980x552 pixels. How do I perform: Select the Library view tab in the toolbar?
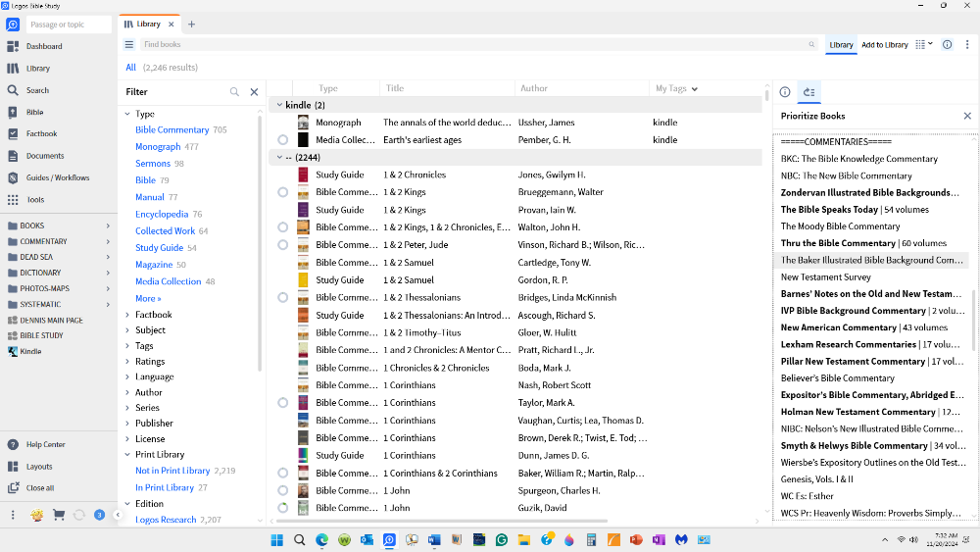[x=841, y=45]
